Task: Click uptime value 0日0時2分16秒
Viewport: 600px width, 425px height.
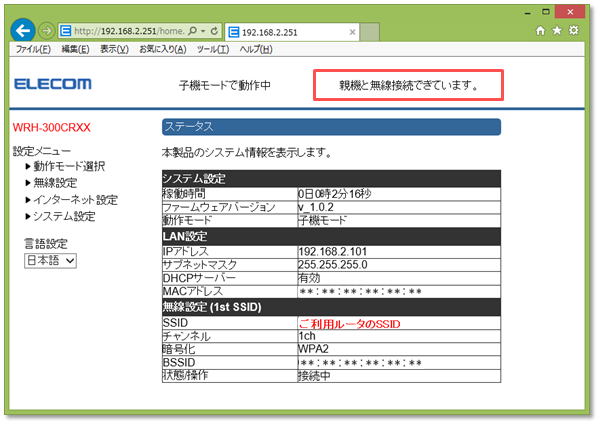Action: pos(335,194)
